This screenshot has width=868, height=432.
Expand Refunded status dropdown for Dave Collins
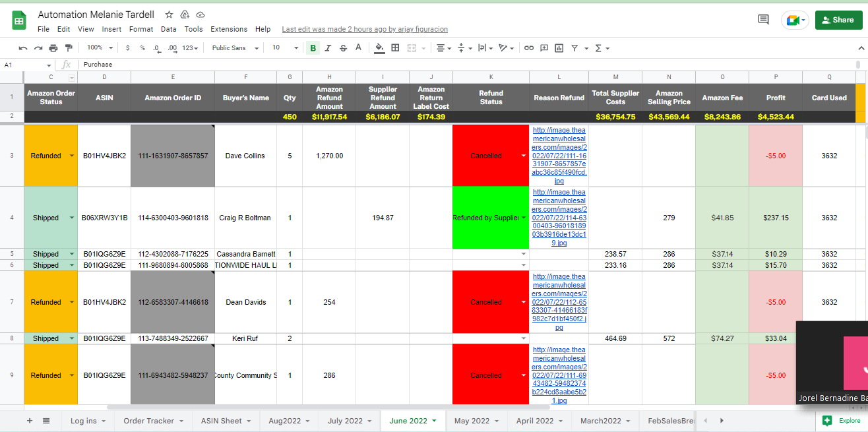point(71,156)
